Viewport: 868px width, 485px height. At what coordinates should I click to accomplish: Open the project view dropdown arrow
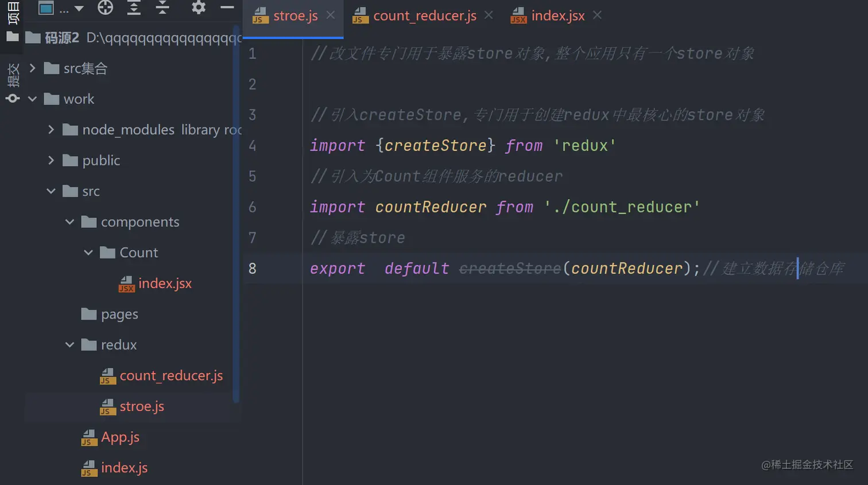click(79, 9)
